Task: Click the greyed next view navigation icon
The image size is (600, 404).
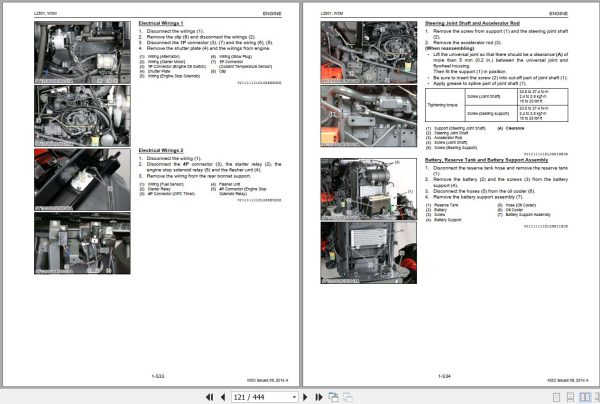Action: point(348,397)
